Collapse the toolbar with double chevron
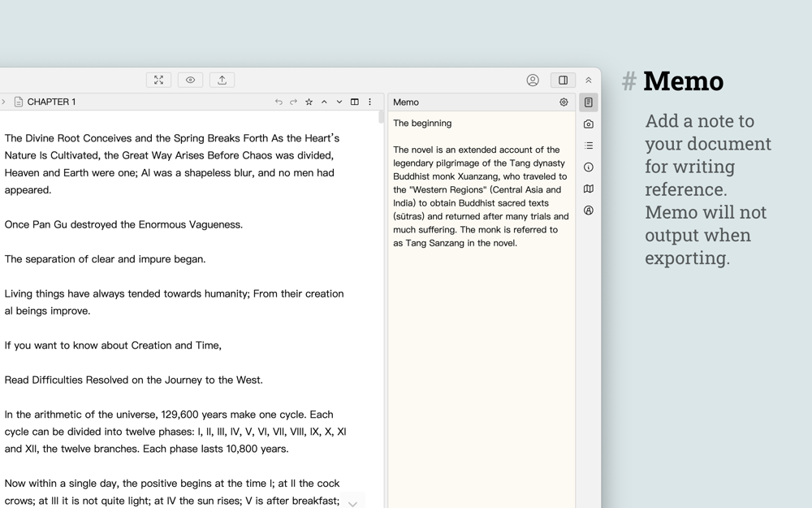This screenshot has height=508, width=812. 588,80
